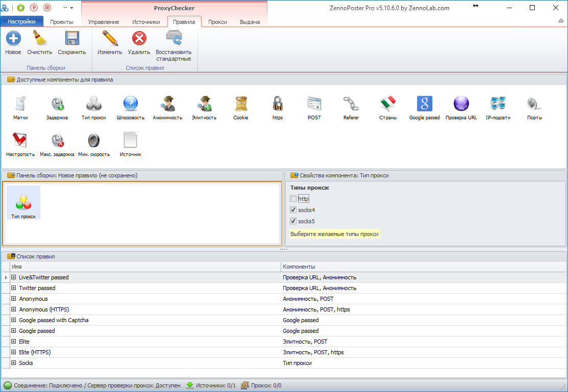
Task: Open the Настройки tab
Action: point(22,22)
